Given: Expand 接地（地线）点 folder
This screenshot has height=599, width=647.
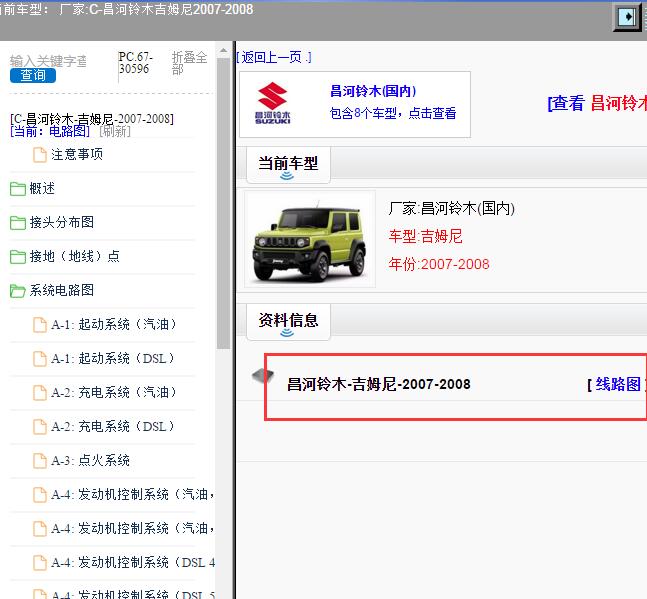Looking at the screenshot, I should [74, 256].
